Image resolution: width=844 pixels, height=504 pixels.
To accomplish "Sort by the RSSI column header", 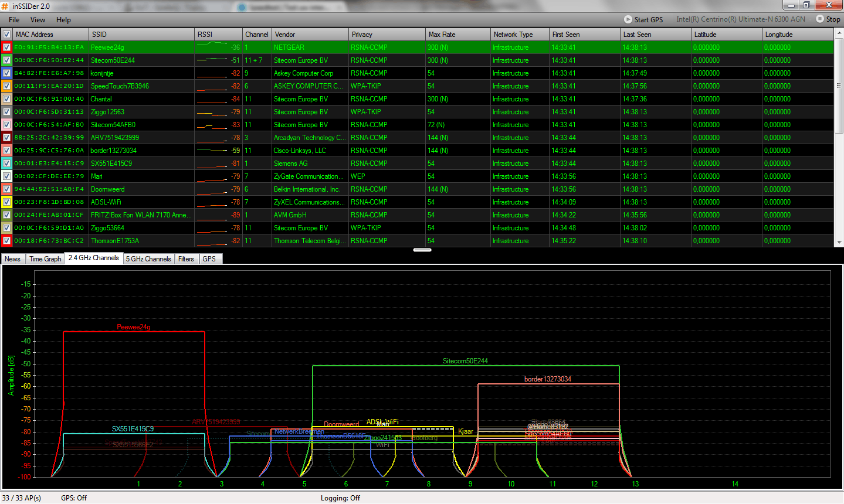I will (x=219, y=35).
